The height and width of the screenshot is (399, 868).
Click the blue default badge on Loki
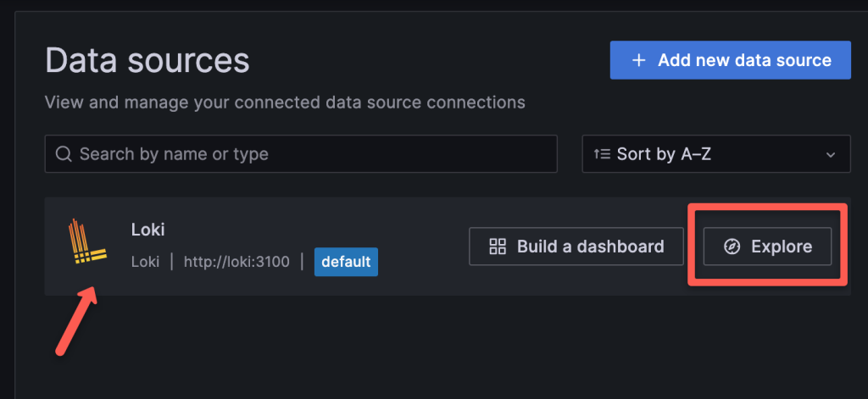(346, 262)
